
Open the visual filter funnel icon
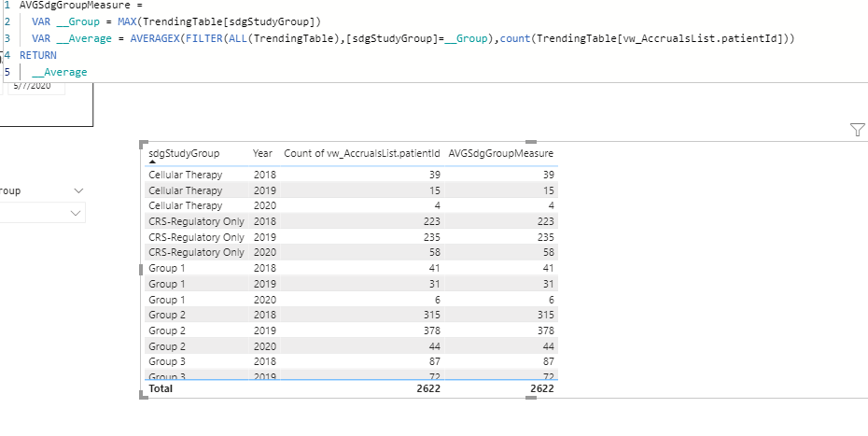tap(857, 130)
